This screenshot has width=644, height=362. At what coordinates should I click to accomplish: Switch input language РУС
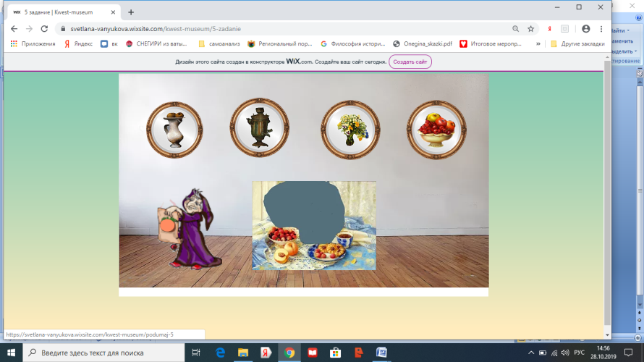pyautogui.click(x=579, y=353)
